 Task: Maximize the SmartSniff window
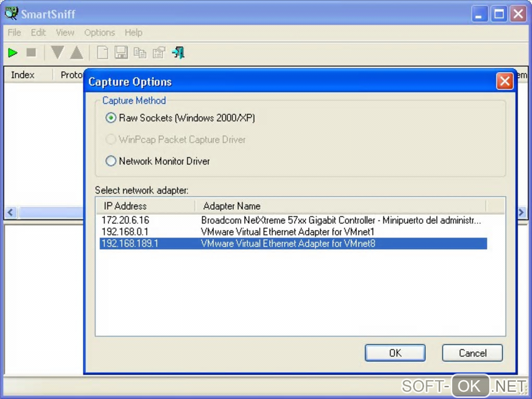(x=499, y=14)
